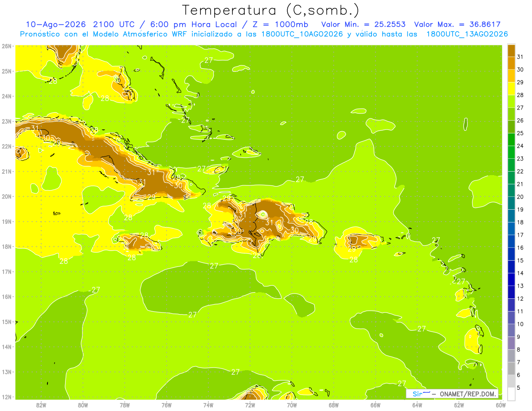This screenshot has height=411, width=532.
Task: Select the blue legend swatch between 15 and 16
Action: (x=511, y=254)
